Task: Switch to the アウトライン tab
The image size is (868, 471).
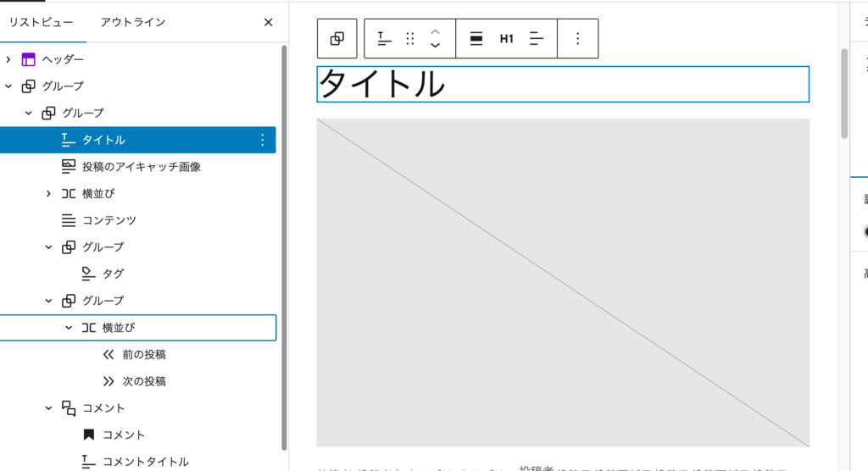Action: coord(132,22)
